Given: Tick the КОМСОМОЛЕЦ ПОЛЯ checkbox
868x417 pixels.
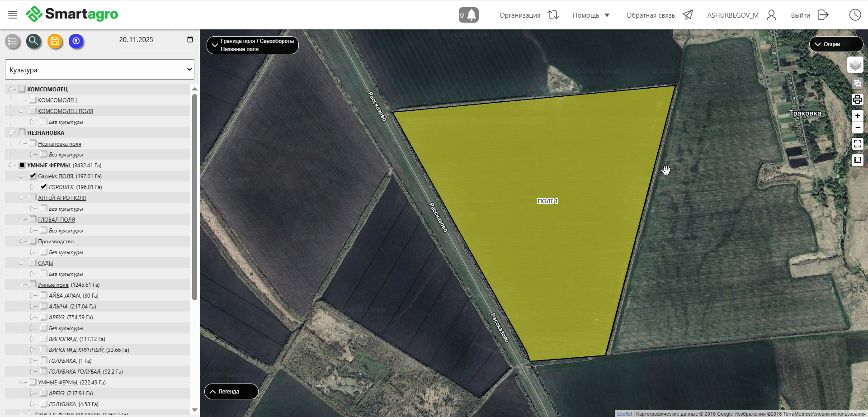Looking at the screenshot, I should coord(33,111).
